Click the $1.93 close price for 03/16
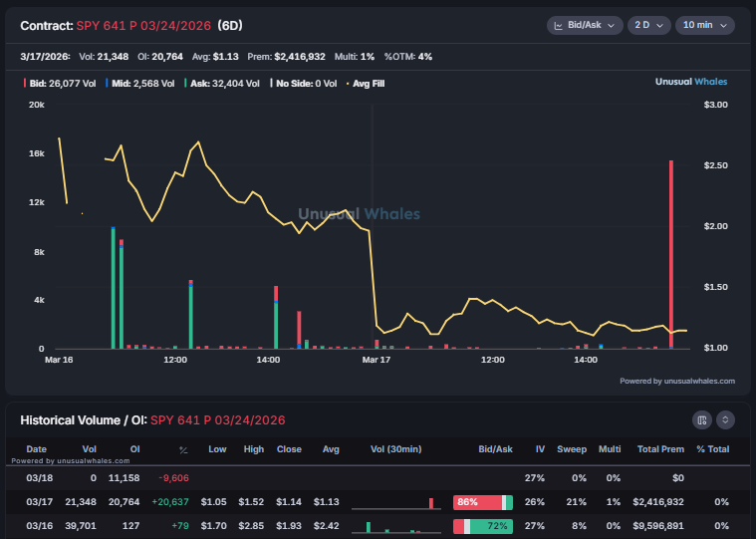The width and height of the screenshot is (756, 539). coord(289,525)
